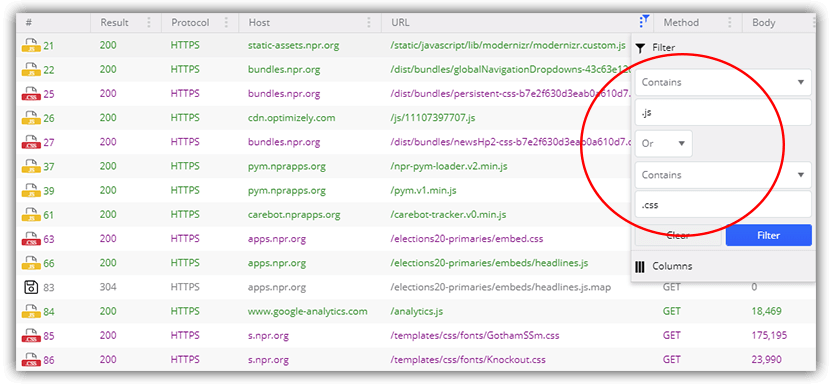Sort by the Protocol column header

tap(190, 22)
